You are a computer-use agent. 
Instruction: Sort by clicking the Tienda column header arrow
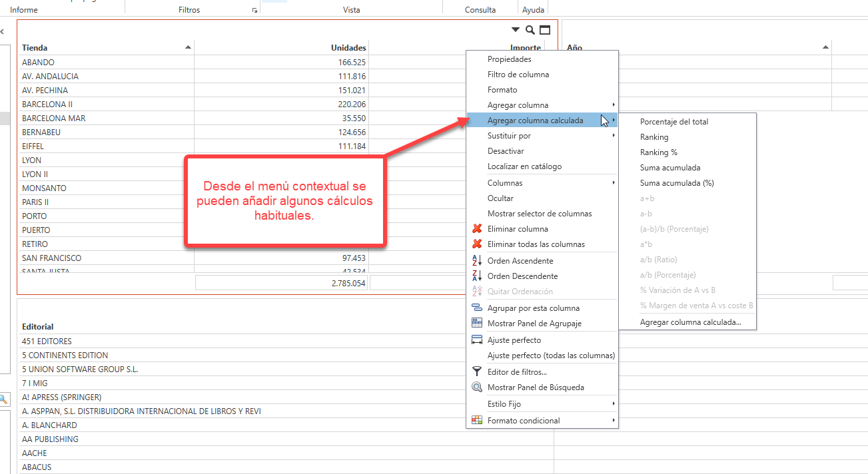(187, 47)
